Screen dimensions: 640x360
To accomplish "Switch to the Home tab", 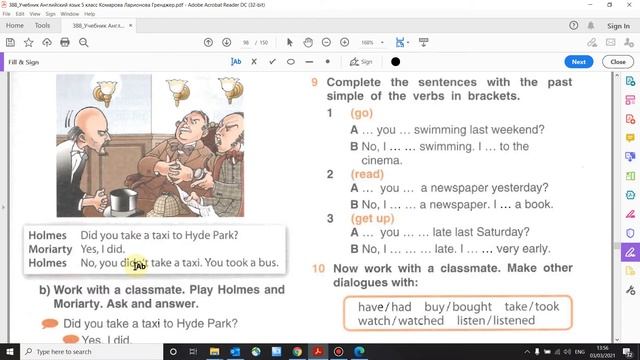I will click(15, 25).
